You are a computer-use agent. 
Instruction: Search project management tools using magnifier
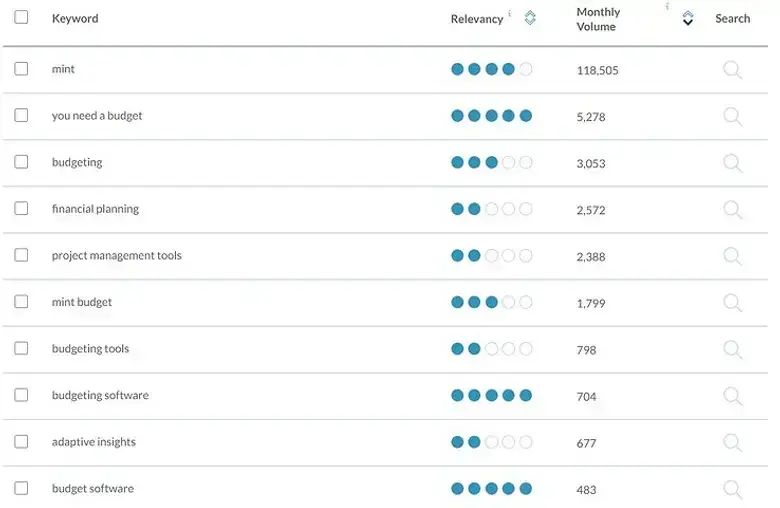coord(732,256)
